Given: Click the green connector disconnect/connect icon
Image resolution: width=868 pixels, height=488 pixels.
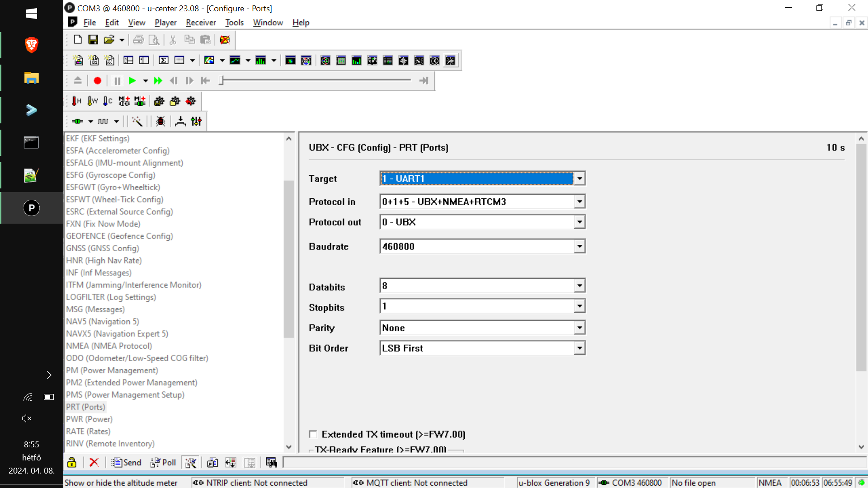Looking at the screenshot, I should [x=78, y=121].
